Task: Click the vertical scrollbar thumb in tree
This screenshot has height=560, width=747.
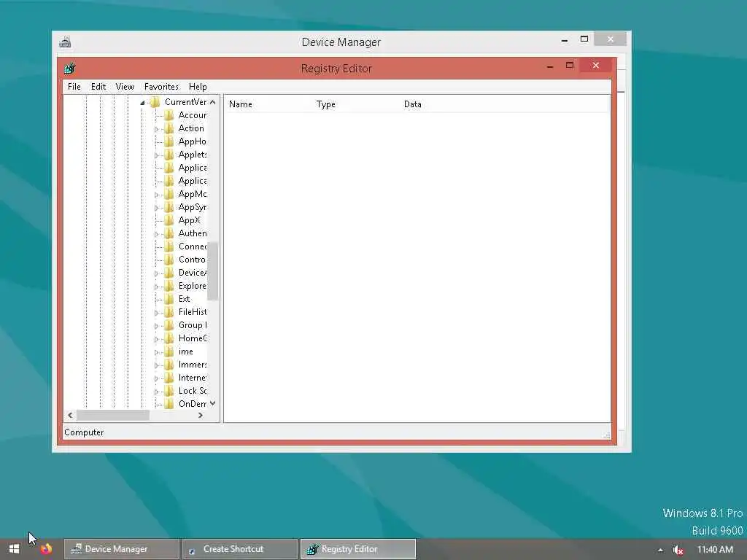Action: 212,271
